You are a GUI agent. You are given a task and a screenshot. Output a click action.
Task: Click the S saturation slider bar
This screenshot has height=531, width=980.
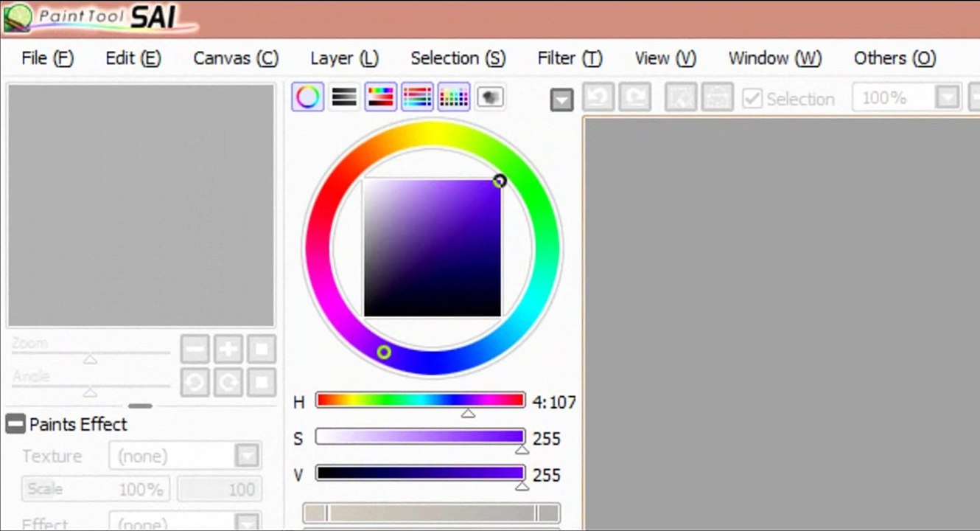(420, 437)
